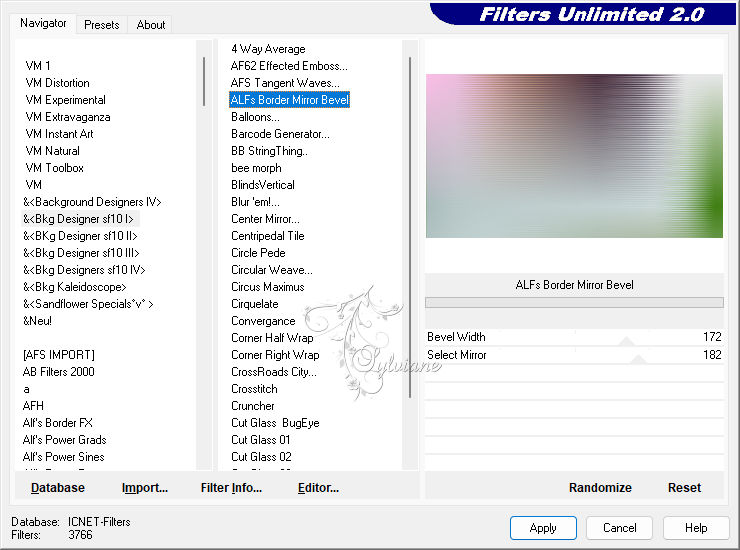Choose BB StringThing.. filter

pyautogui.click(x=269, y=151)
